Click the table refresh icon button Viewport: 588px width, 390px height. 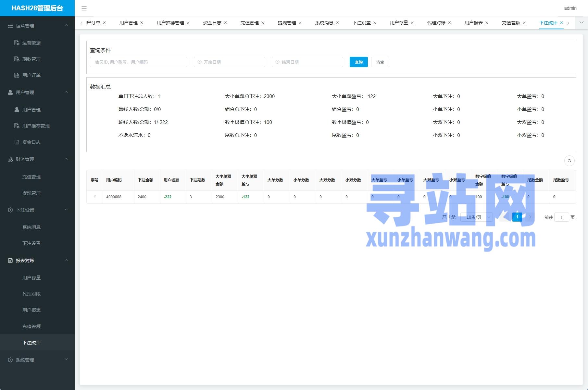click(569, 161)
